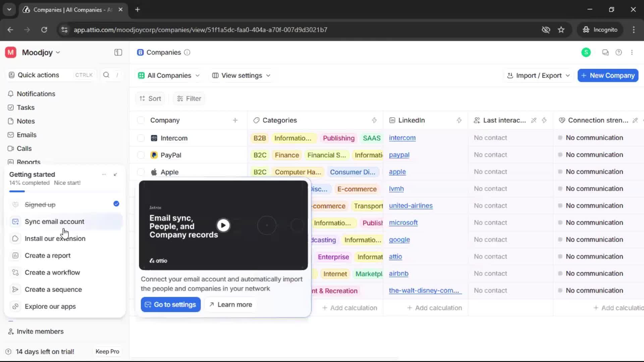Select all rows with the header checkbox
The height and width of the screenshot is (362, 644).
point(141,120)
